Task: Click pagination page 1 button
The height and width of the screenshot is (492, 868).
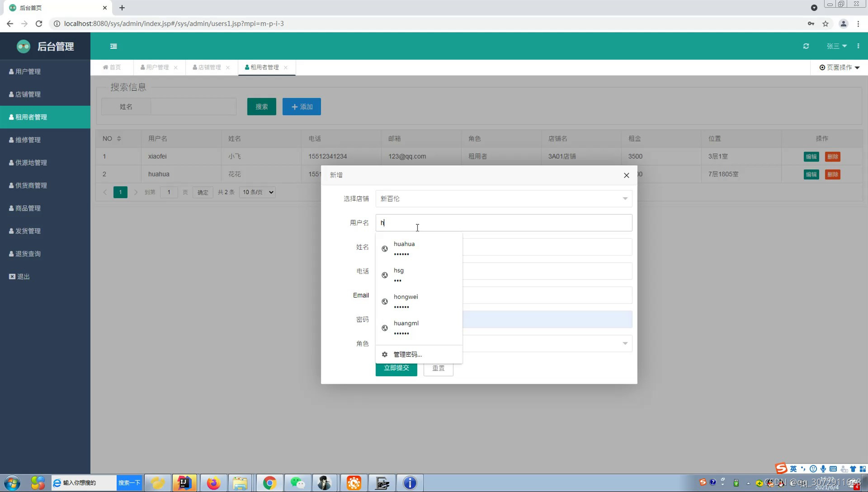Action: (x=120, y=192)
